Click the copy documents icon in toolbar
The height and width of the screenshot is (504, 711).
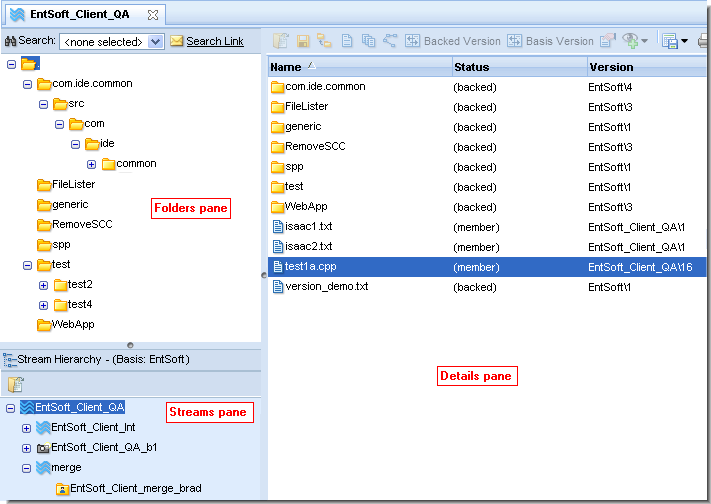(368, 41)
